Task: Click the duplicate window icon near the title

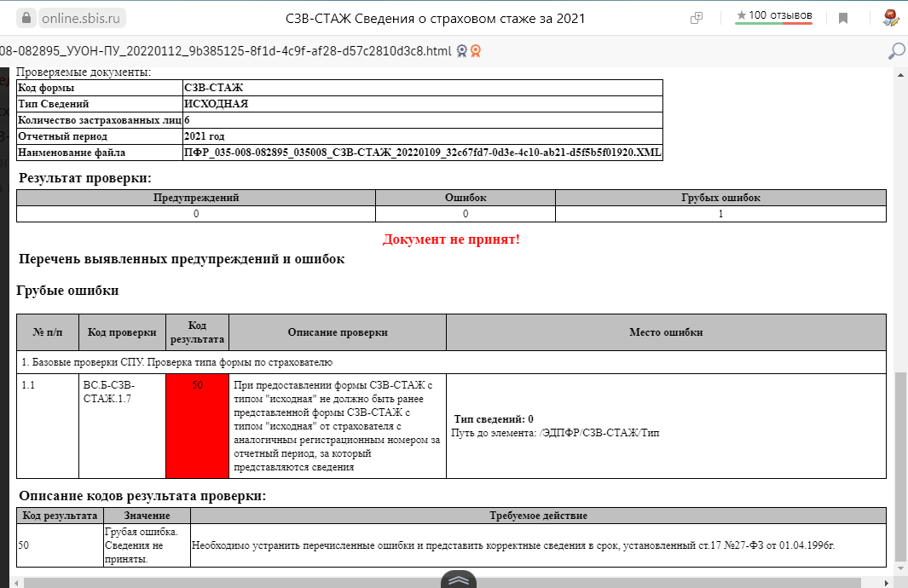Action: point(696,17)
